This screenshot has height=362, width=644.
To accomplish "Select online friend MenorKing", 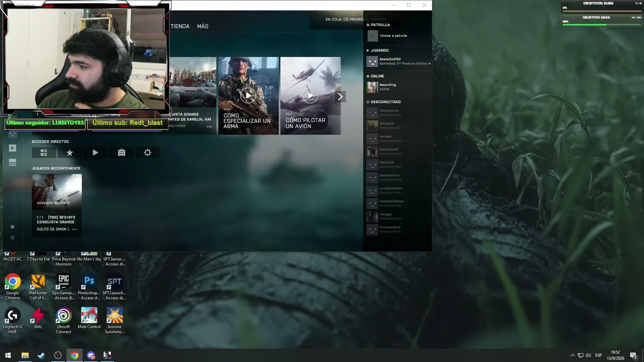I will [397, 87].
